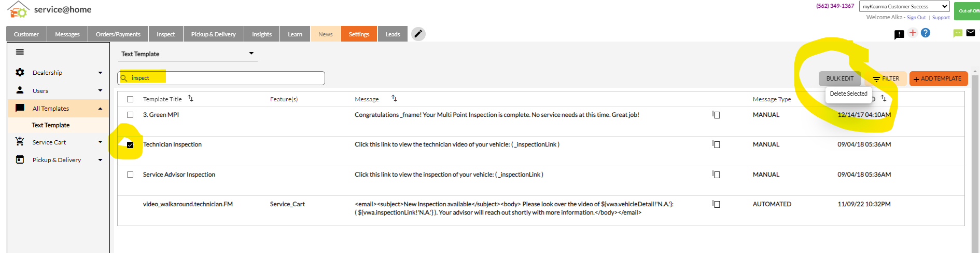The height and width of the screenshot is (253, 980).
Task: Click the video_walkaround.technician.FM template title
Action: pos(188,204)
